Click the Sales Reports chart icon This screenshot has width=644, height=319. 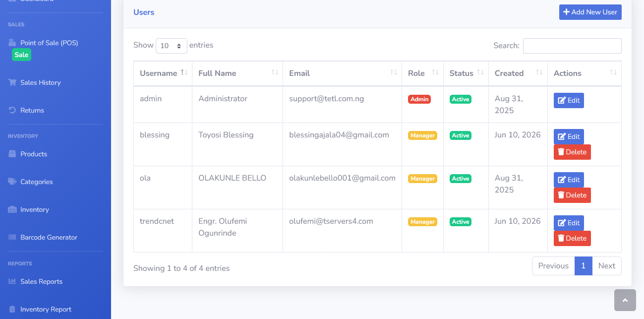point(12,281)
